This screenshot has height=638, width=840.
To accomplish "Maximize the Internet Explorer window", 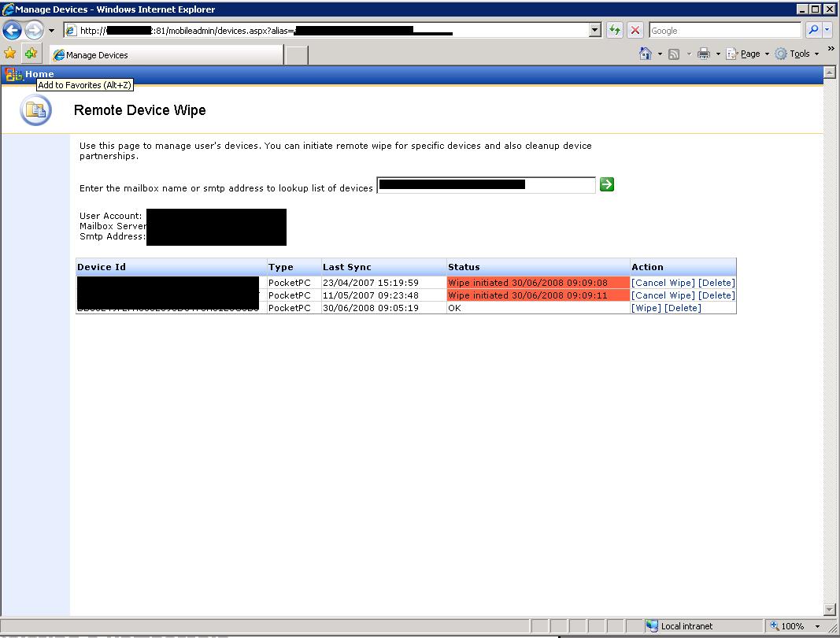I will 816,9.
